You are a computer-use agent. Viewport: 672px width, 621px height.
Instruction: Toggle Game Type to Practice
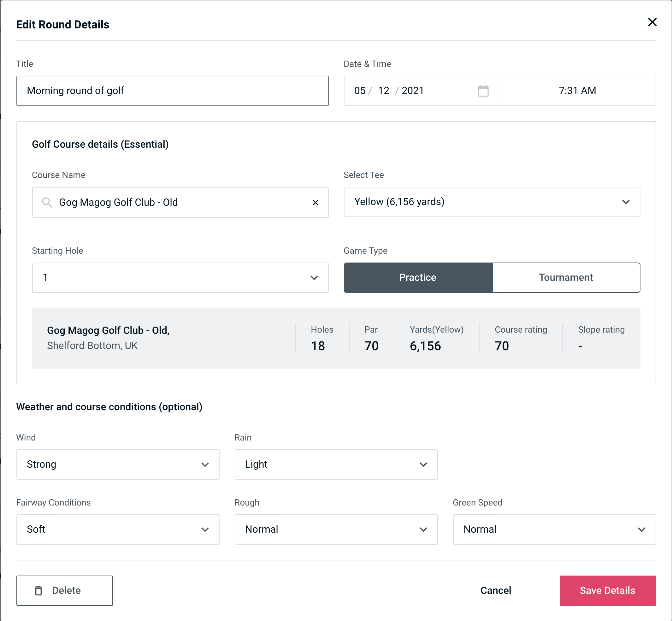coord(417,278)
